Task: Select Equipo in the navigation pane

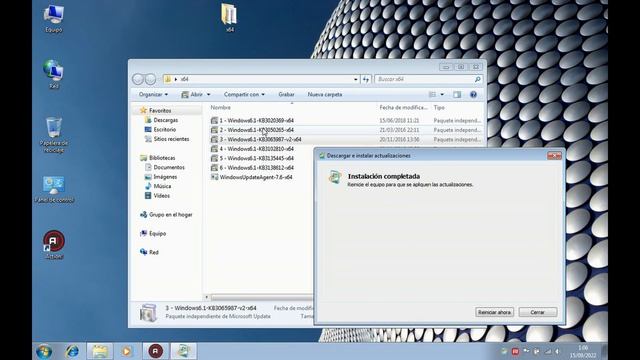Action: click(x=153, y=233)
